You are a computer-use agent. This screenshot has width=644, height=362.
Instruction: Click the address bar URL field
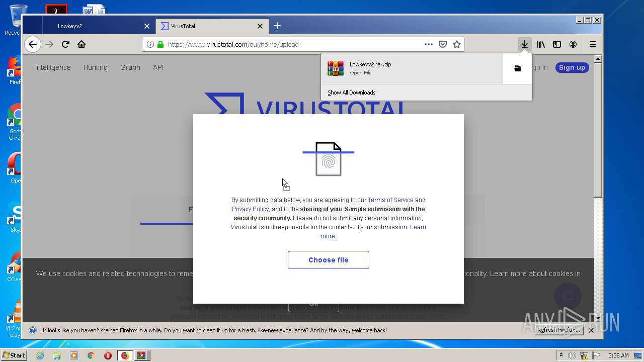[294, 44]
